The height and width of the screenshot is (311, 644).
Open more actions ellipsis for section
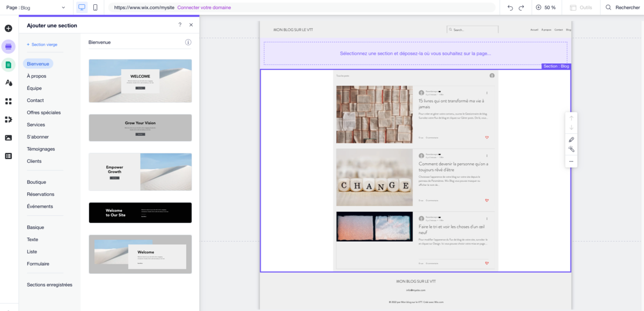(x=571, y=161)
